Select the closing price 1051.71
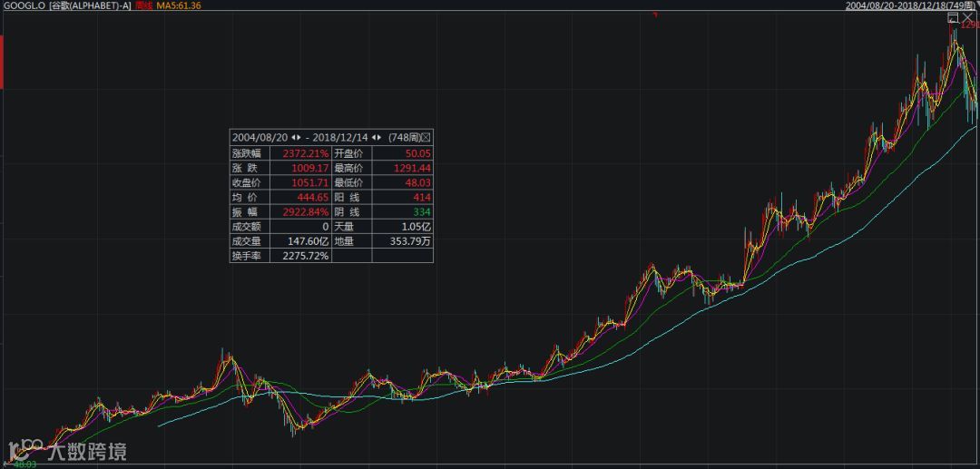980x469 pixels. coord(310,183)
